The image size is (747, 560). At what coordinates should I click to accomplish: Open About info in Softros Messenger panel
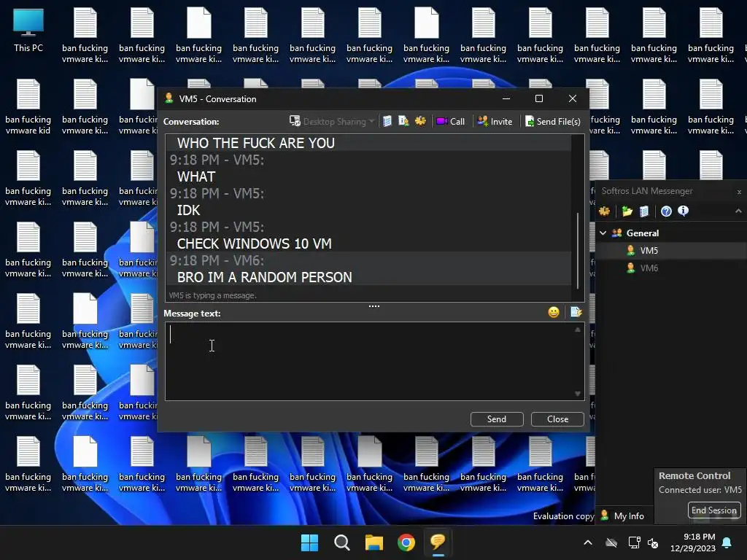[683, 211]
